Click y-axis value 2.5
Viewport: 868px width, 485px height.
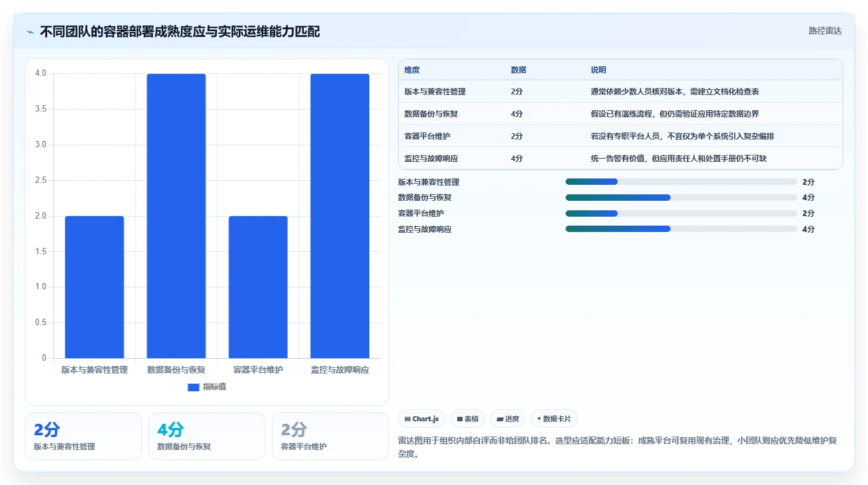click(41, 180)
